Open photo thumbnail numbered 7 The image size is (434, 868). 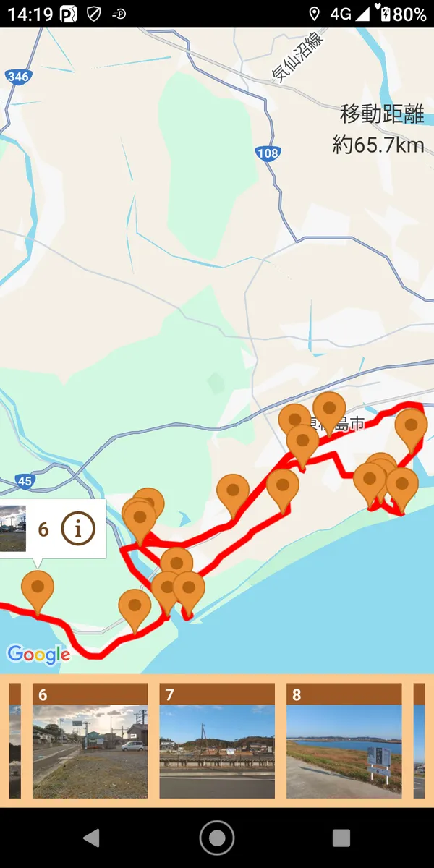coord(217,741)
